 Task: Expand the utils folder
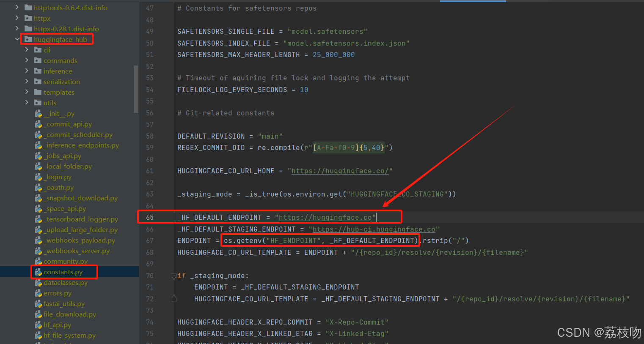pyautogui.click(x=27, y=102)
